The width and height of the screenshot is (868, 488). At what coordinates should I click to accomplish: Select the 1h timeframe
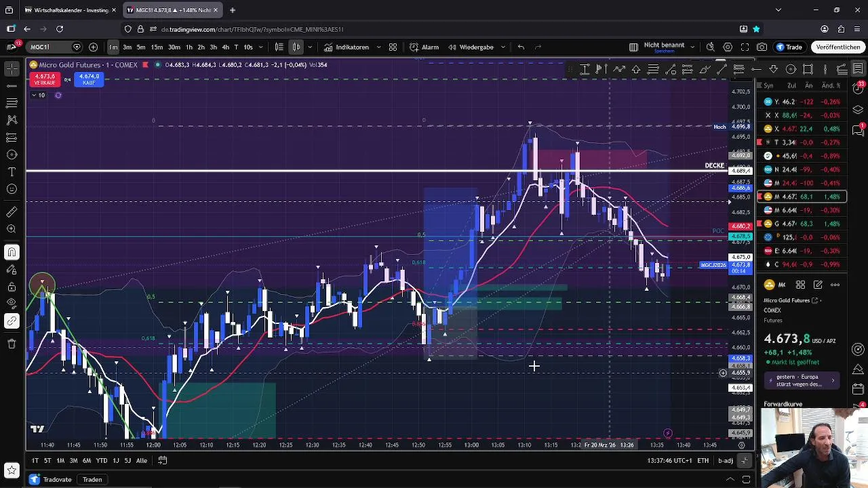pos(189,47)
